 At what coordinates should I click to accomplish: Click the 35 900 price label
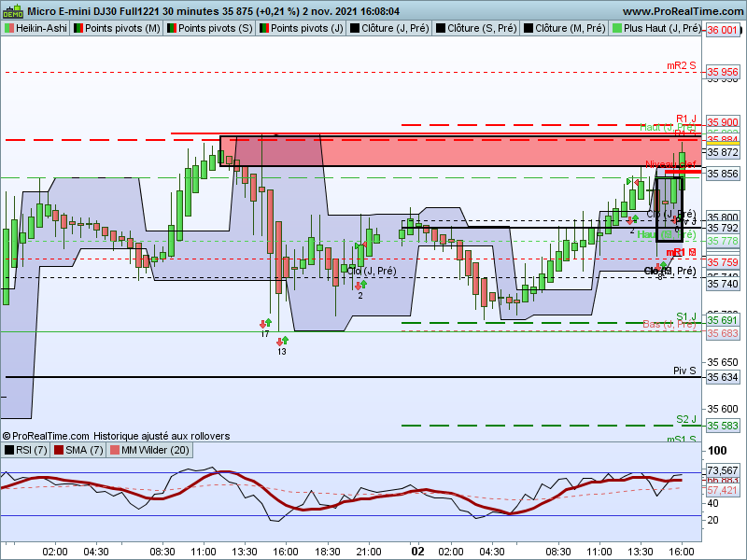point(722,122)
